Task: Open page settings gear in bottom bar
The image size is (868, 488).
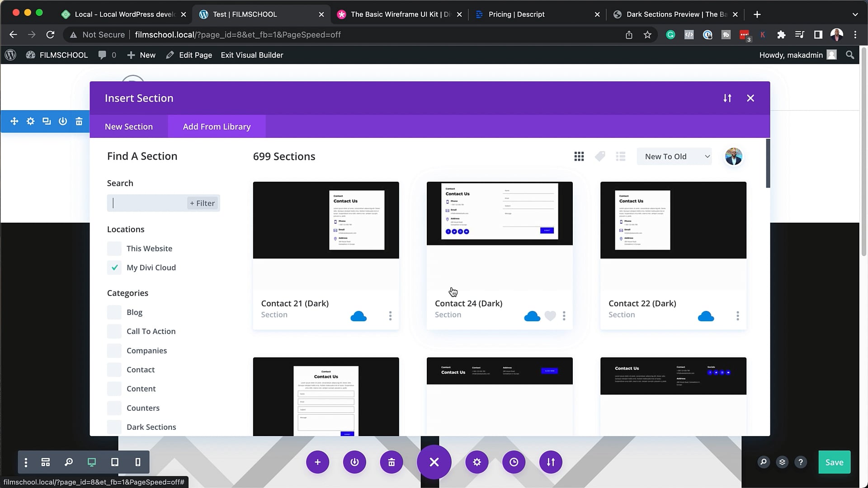Action: [477, 462]
